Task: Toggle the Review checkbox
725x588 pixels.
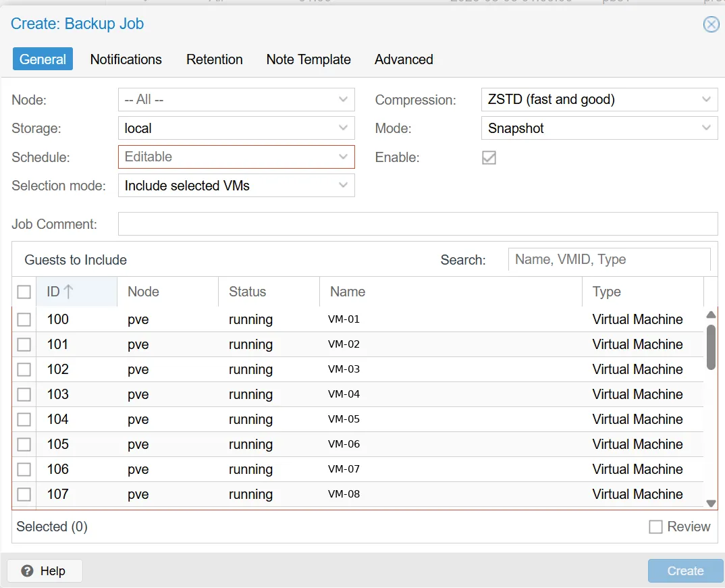Action: [655, 527]
